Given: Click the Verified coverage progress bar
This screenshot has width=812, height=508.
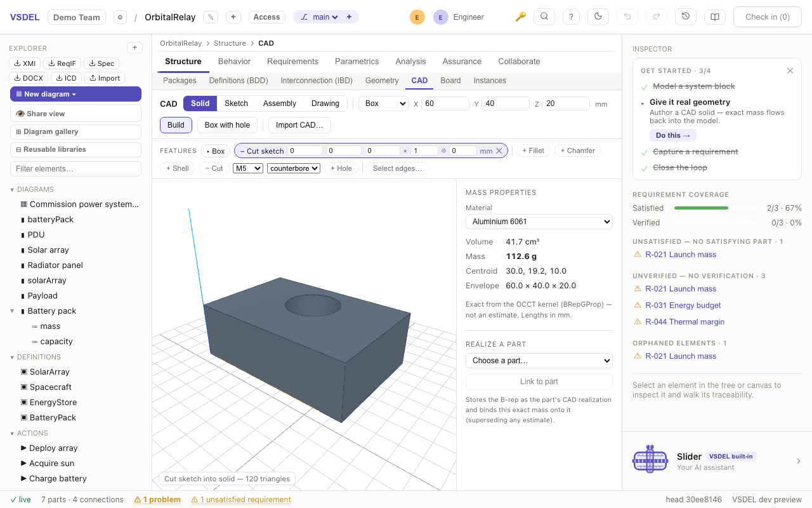Looking at the screenshot, I should coord(714,223).
